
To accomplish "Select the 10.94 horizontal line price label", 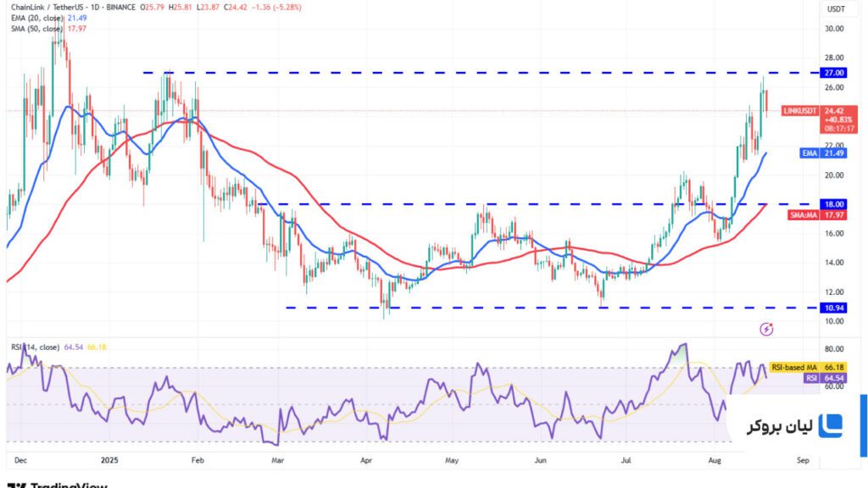I will point(834,308).
